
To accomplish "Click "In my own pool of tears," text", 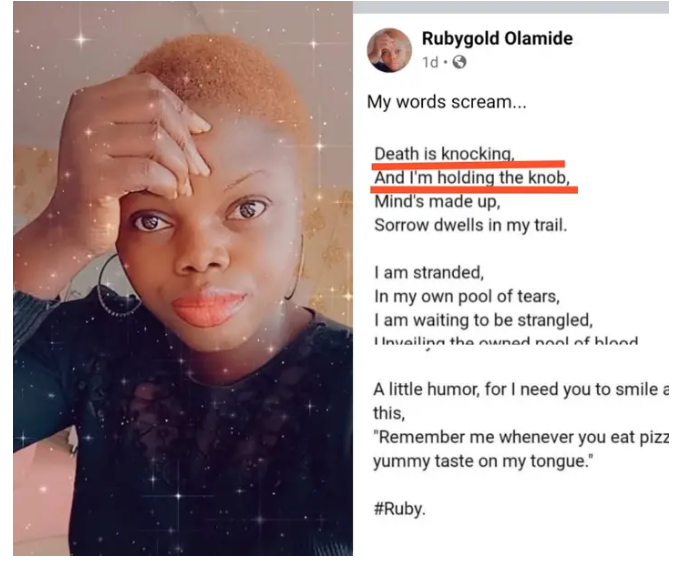I will pyautogui.click(x=467, y=296).
